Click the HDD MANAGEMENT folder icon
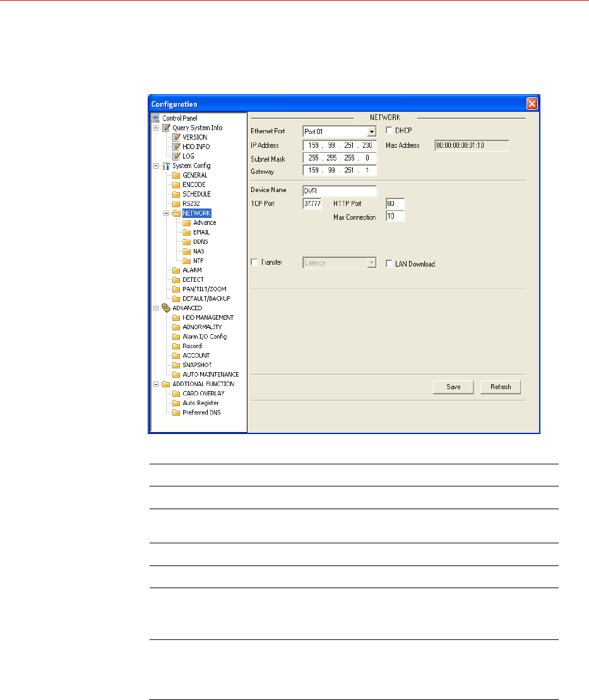589x700 pixels. click(176, 317)
